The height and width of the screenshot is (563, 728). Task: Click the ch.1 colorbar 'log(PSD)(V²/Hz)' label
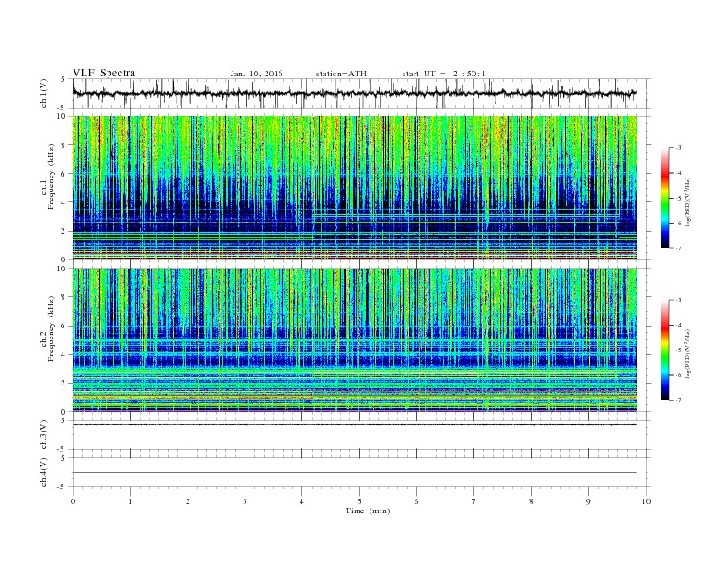[x=688, y=201]
